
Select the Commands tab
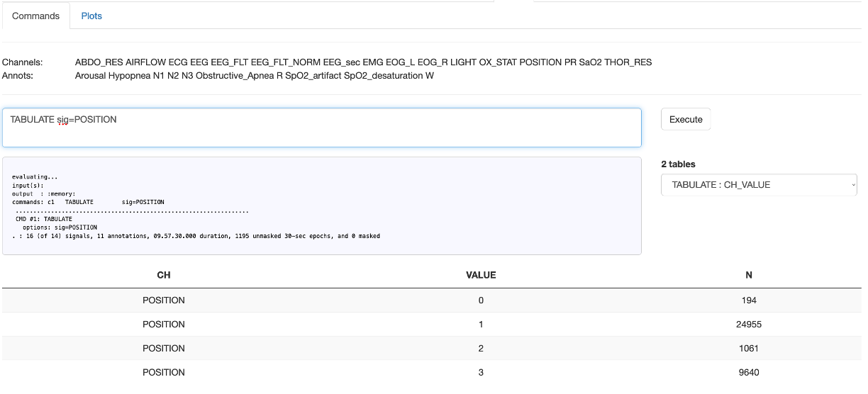point(35,16)
